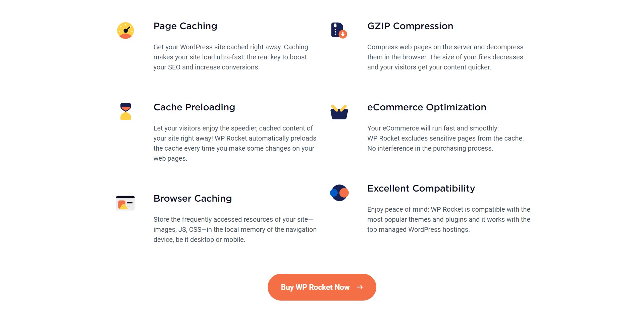Select the Browser Caching heading
Viewport: 644px width, 316px height.
point(193,199)
